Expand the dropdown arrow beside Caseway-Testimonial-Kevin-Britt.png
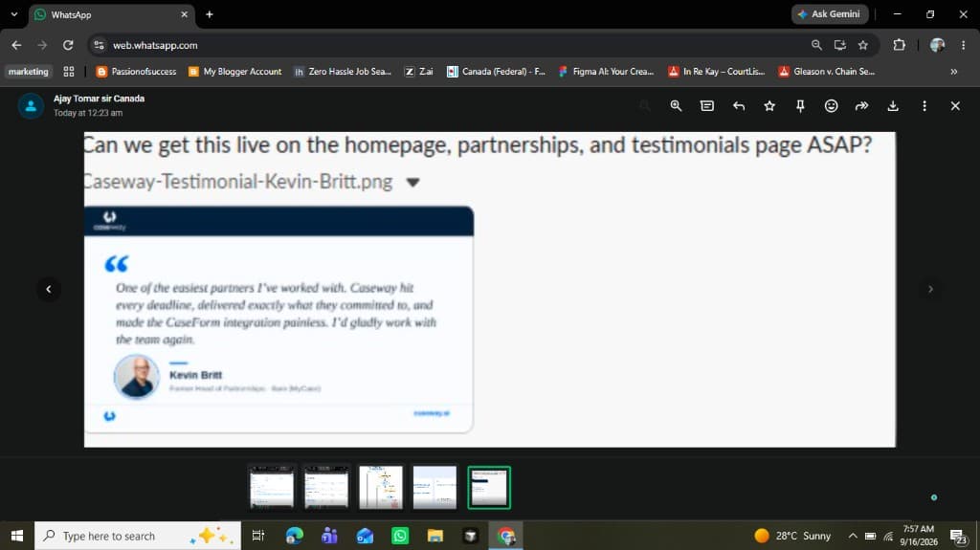 click(x=412, y=183)
